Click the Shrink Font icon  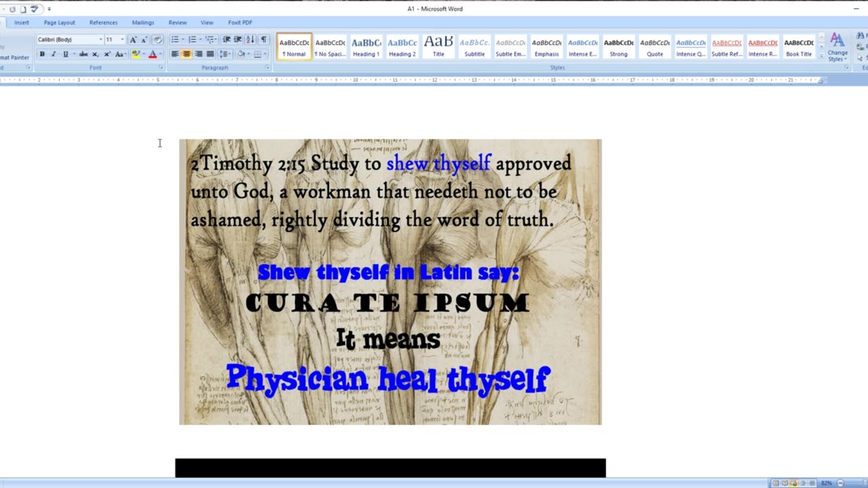(x=144, y=40)
